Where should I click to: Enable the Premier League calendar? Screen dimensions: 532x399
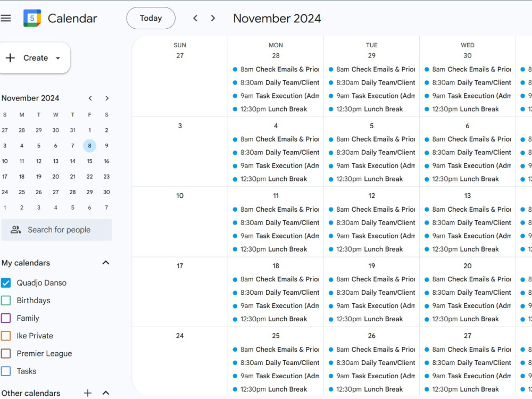6,353
